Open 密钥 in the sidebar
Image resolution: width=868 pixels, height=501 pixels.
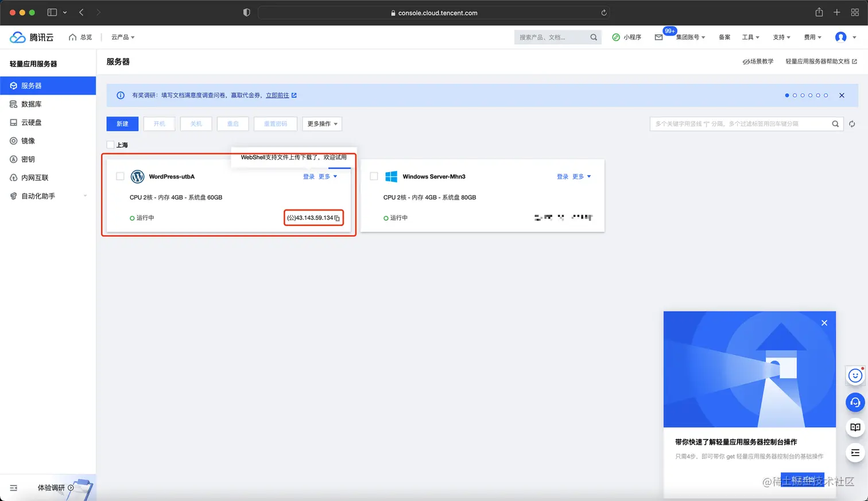point(48,160)
